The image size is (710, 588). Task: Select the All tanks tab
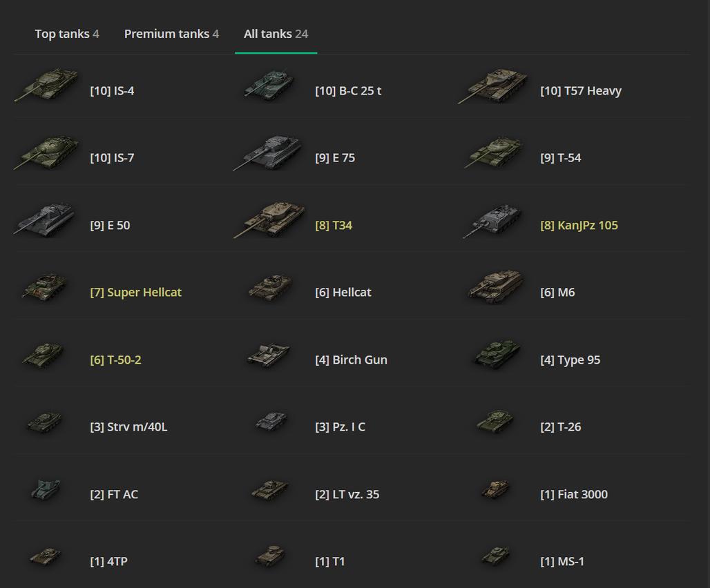coord(276,34)
